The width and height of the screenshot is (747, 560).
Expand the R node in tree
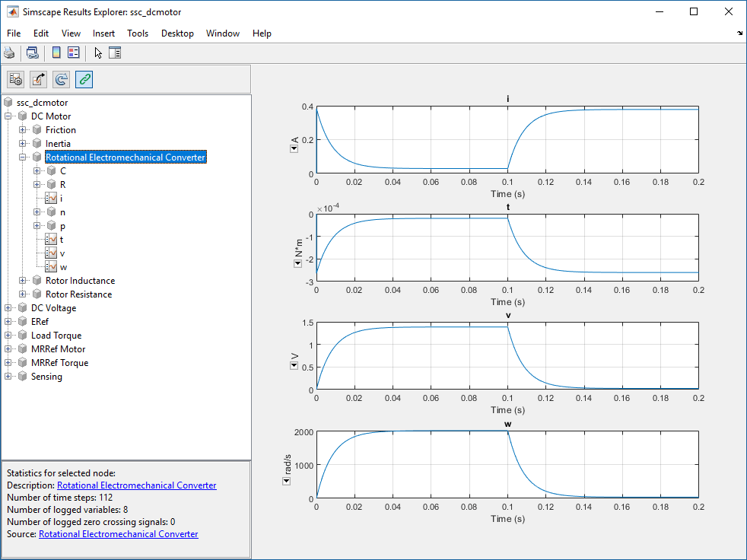pyautogui.click(x=37, y=184)
